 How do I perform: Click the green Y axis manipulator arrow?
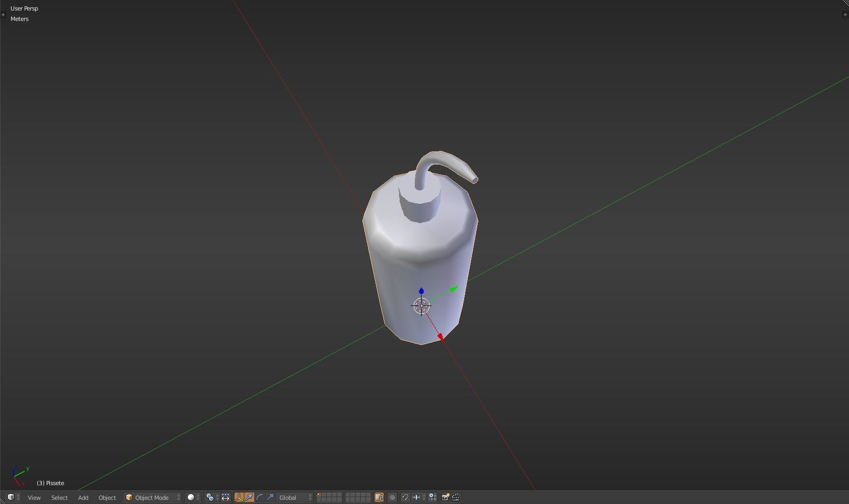tap(454, 288)
